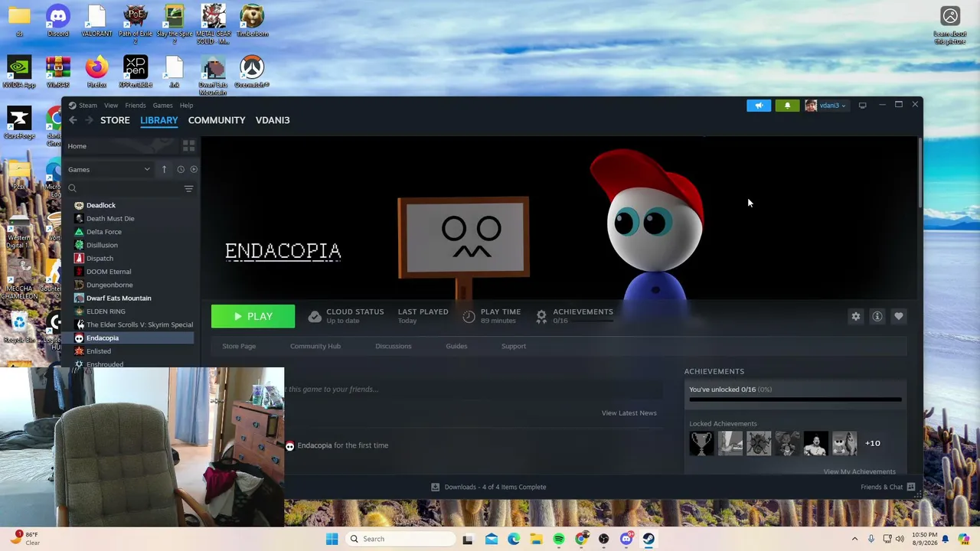Click the Cloud Status icon
Image resolution: width=980 pixels, height=551 pixels.
click(314, 316)
